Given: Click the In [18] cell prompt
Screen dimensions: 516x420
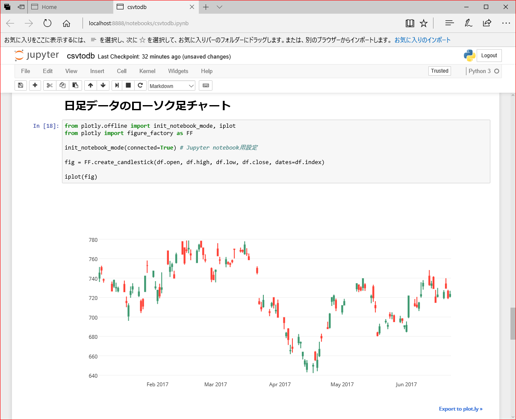Looking at the screenshot, I should tap(46, 126).
